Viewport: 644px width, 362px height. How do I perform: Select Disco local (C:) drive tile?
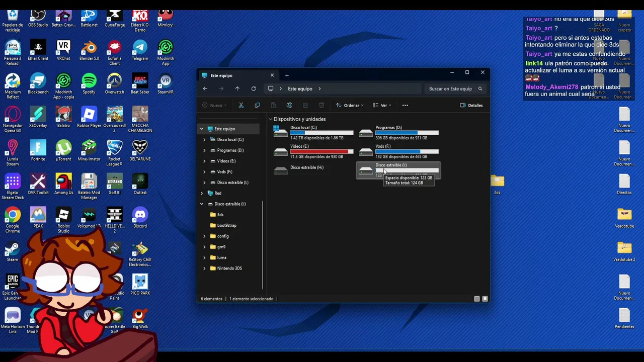[x=313, y=133]
